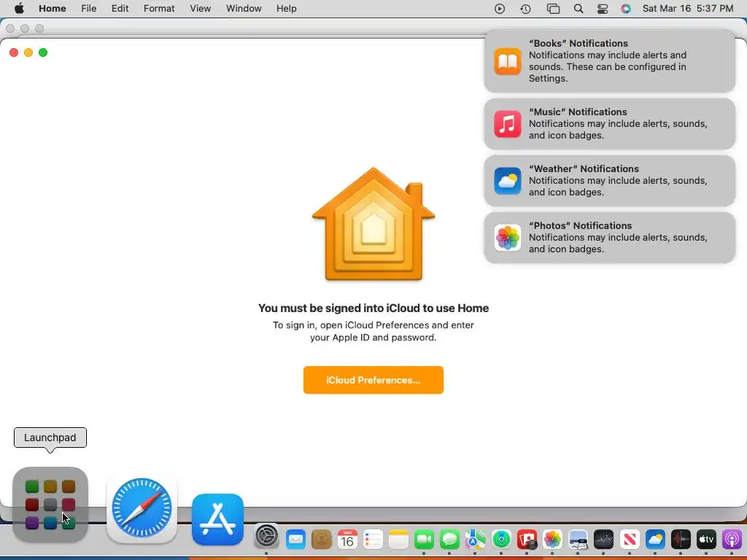
Task: Click the Books icon in notification
Action: click(508, 61)
